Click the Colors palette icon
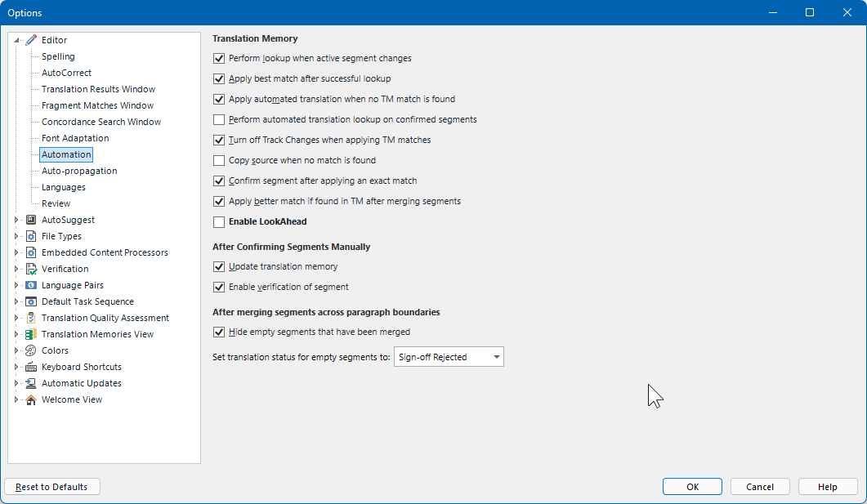Viewport: 867px width, 504px height. point(33,350)
